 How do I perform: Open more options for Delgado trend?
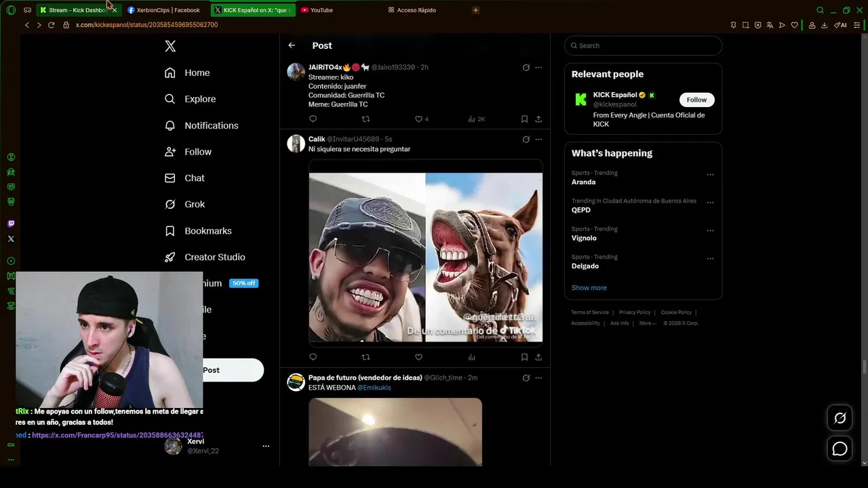click(x=710, y=258)
